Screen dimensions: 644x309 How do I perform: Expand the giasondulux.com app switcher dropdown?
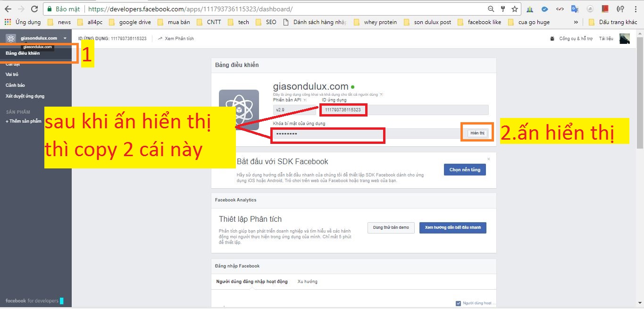click(x=65, y=38)
